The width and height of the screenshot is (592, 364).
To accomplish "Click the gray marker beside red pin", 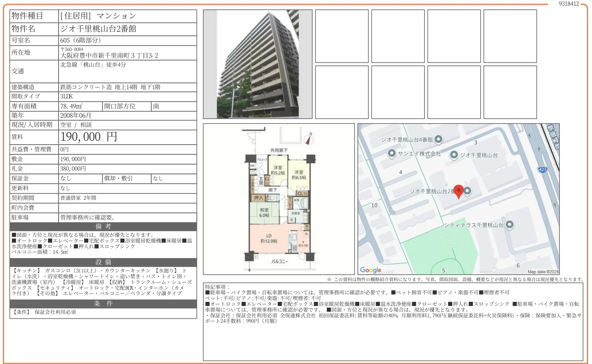I will (x=468, y=190).
